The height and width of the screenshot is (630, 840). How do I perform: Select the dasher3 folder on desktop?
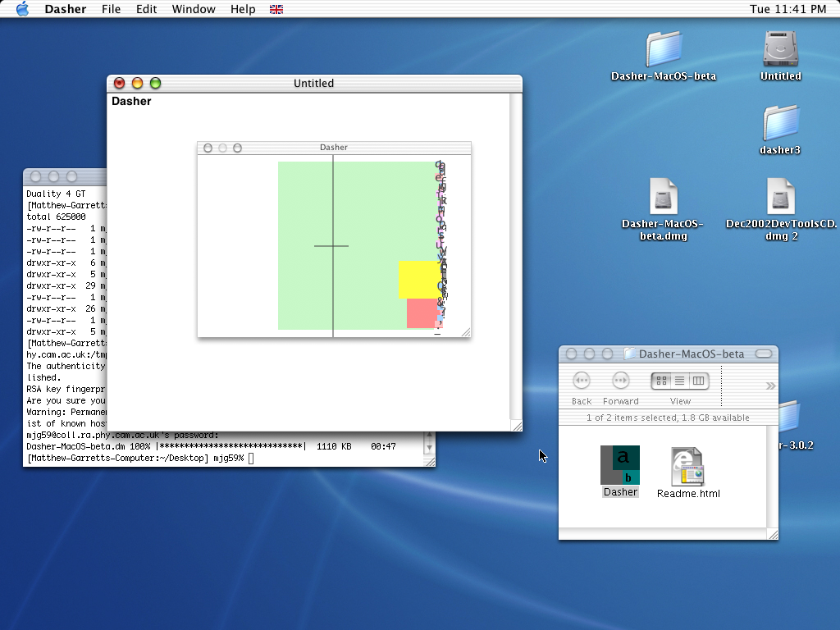coord(779,123)
